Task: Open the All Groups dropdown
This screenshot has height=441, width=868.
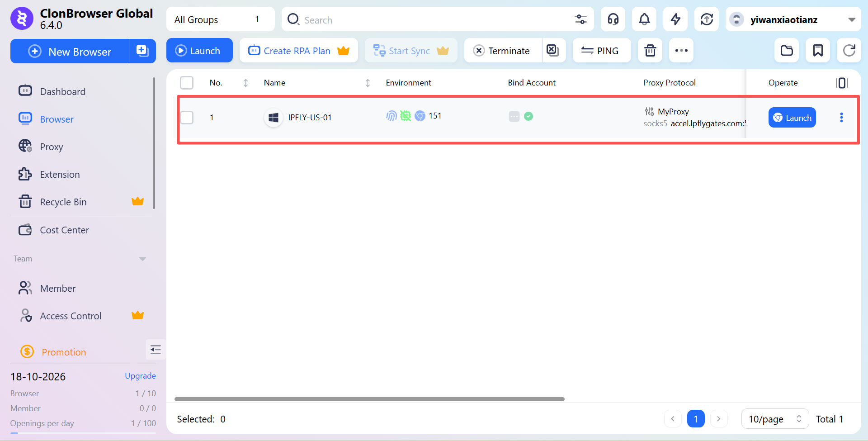Action: (221, 19)
